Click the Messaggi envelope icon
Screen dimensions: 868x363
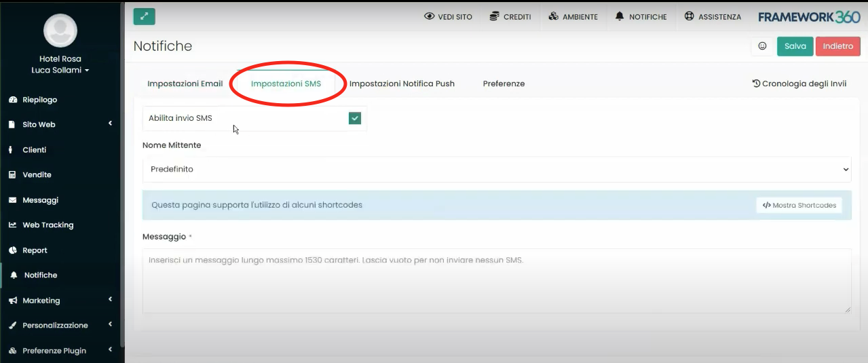[x=12, y=200]
